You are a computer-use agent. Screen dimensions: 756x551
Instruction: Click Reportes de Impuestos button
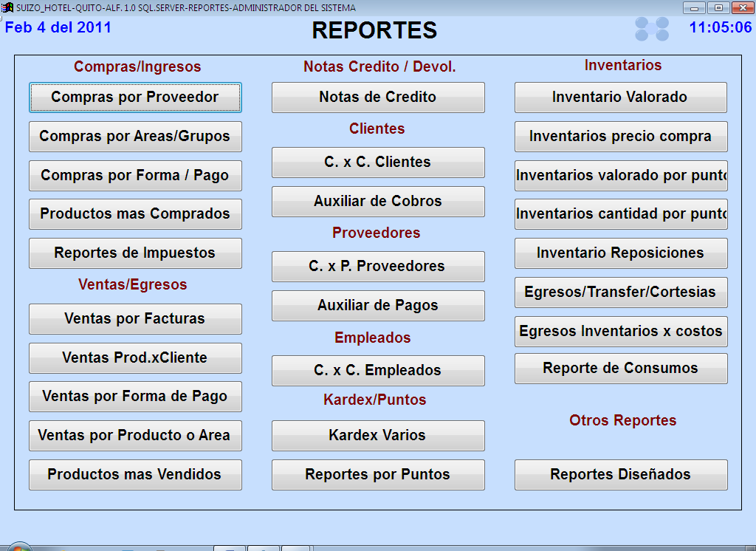pos(135,253)
